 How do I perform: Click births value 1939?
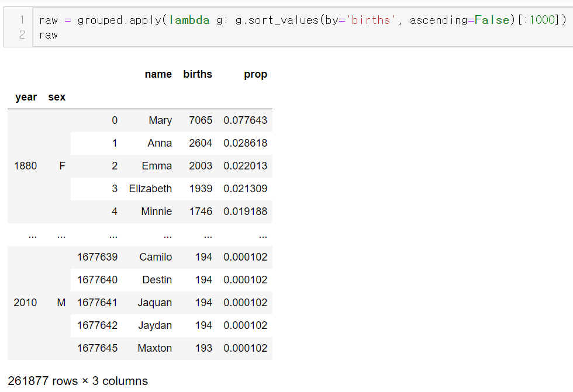(x=201, y=189)
